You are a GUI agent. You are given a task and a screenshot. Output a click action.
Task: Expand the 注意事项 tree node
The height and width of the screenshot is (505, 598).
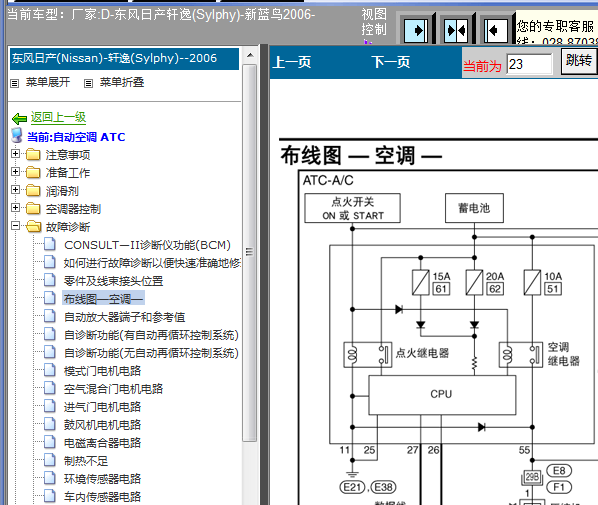point(15,154)
